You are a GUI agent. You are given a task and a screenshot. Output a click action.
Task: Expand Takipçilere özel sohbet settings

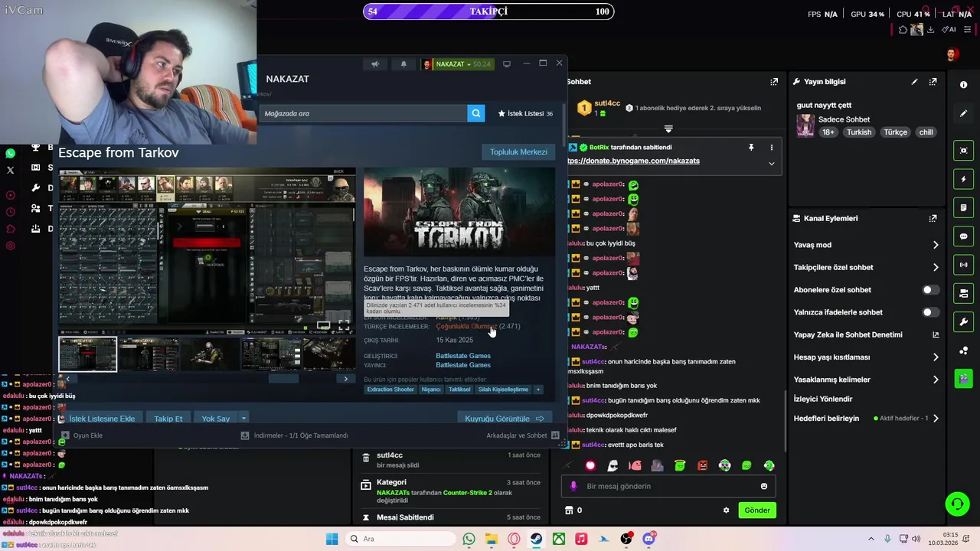[x=936, y=267]
